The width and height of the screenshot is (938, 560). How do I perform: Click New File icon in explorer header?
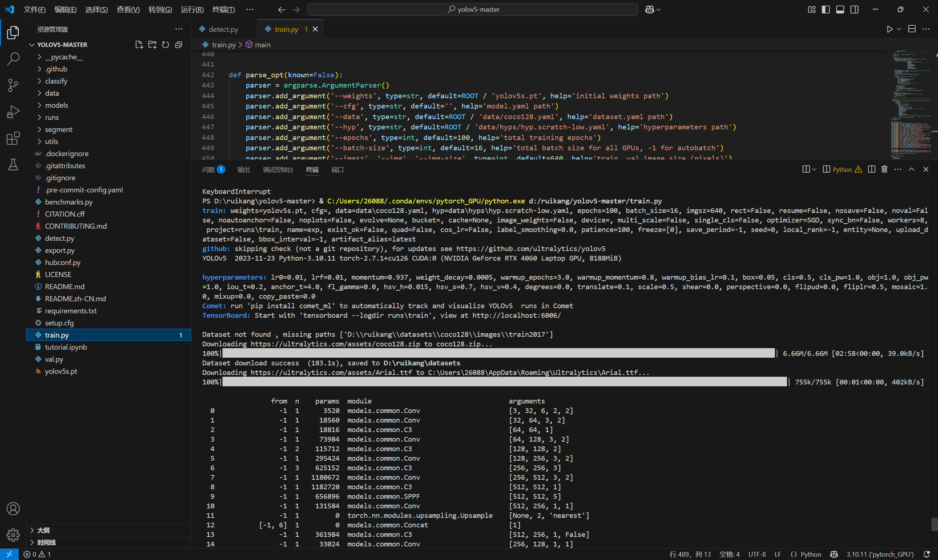(x=139, y=44)
